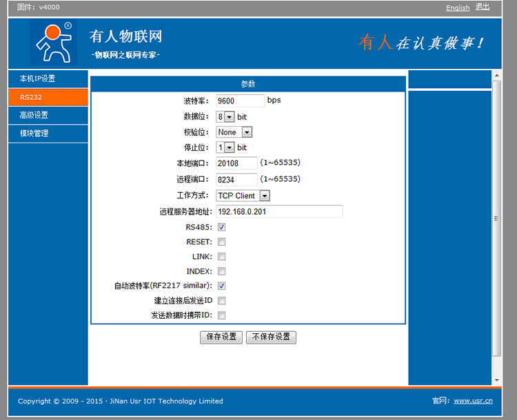
Task: Click the vertical scrollbar thumb
Action: [x=496, y=218]
